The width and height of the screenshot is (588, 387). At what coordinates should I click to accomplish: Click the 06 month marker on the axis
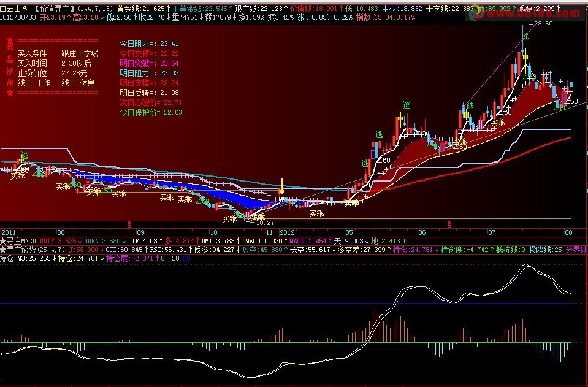422,232
